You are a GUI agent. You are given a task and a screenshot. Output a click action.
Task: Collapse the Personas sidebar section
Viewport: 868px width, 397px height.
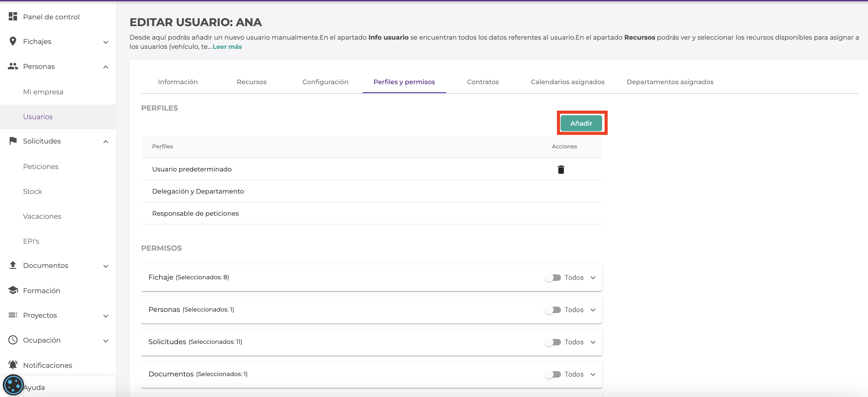pos(105,67)
